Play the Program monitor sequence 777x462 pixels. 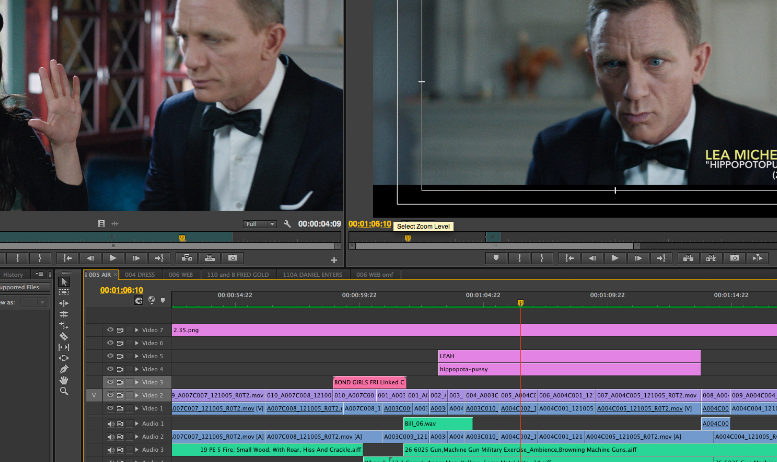[x=614, y=258]
